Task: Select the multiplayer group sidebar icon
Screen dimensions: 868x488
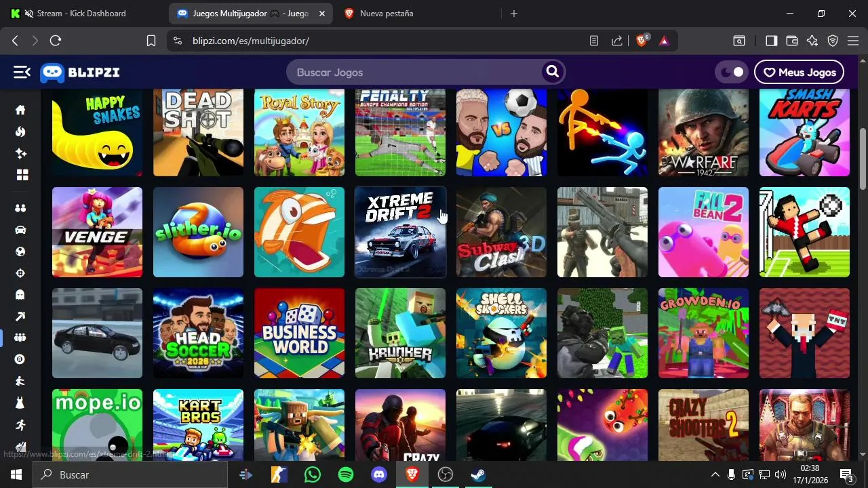Action: click(20, 338)
